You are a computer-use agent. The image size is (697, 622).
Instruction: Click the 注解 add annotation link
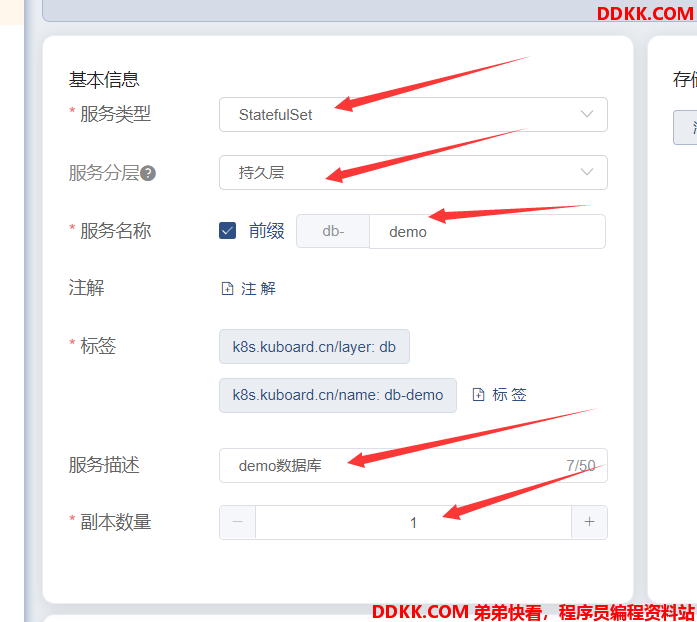(x=248, y=289)
